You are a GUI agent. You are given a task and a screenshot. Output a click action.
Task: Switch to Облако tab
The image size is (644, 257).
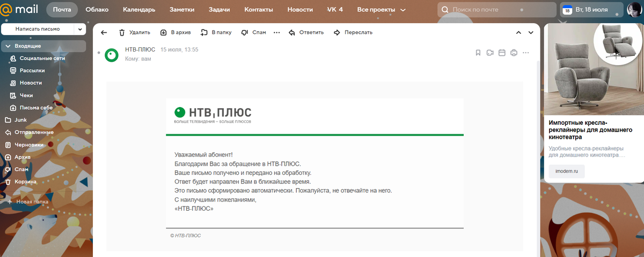pos(97,10)
